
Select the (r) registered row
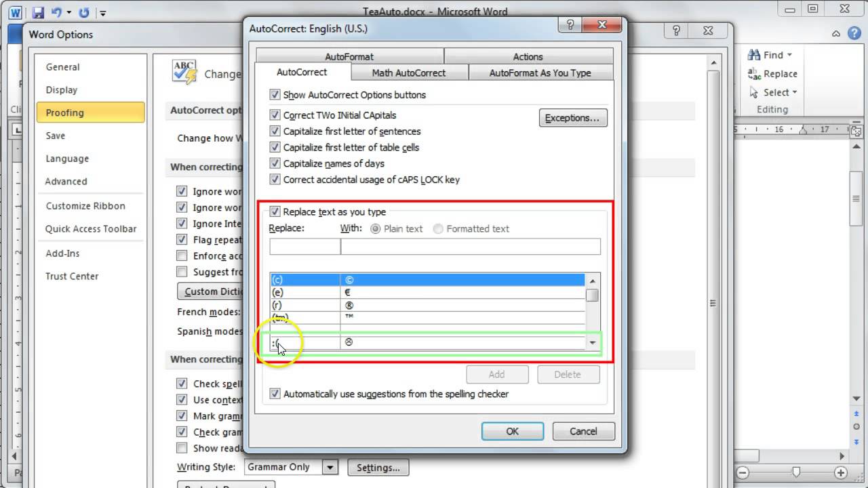pos(427,305)
